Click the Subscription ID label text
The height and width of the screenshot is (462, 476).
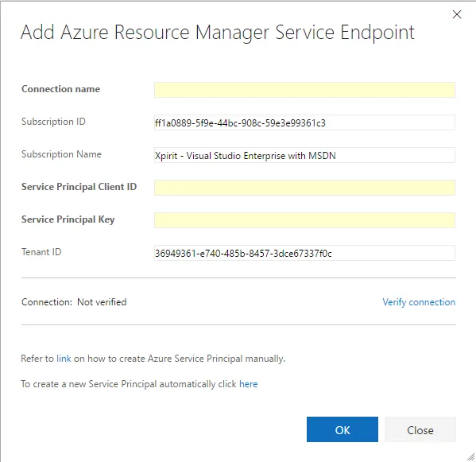click(x=53, y=122)
